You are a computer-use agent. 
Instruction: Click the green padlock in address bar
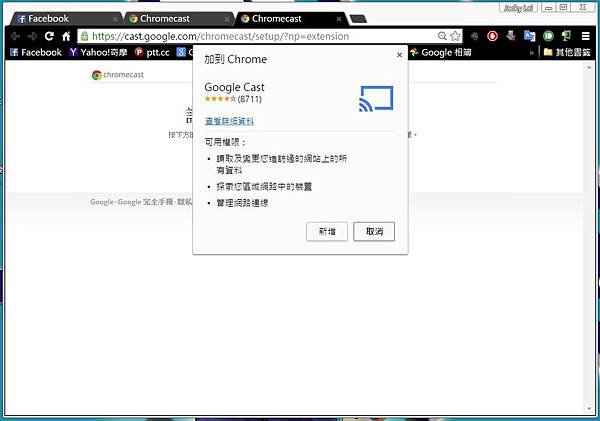click(x=85, y=36)
